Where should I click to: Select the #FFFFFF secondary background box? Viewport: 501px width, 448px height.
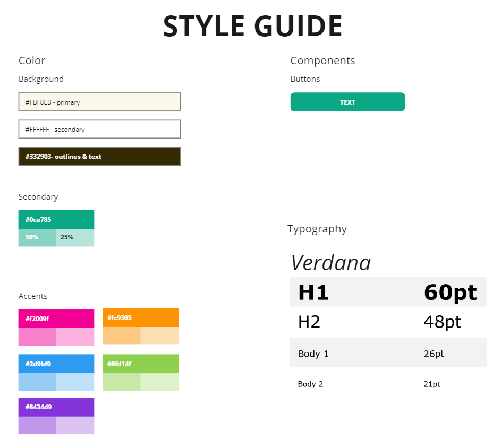(99, 129)
